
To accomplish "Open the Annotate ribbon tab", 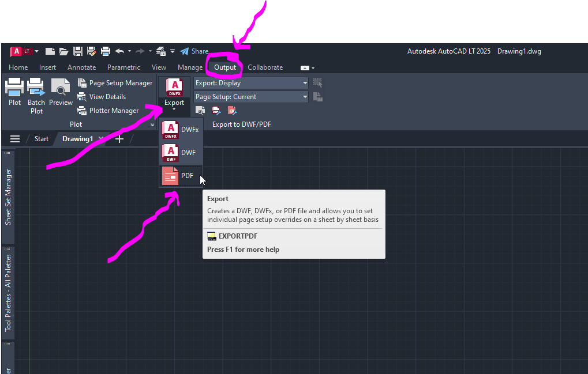I will coord(81,67).
